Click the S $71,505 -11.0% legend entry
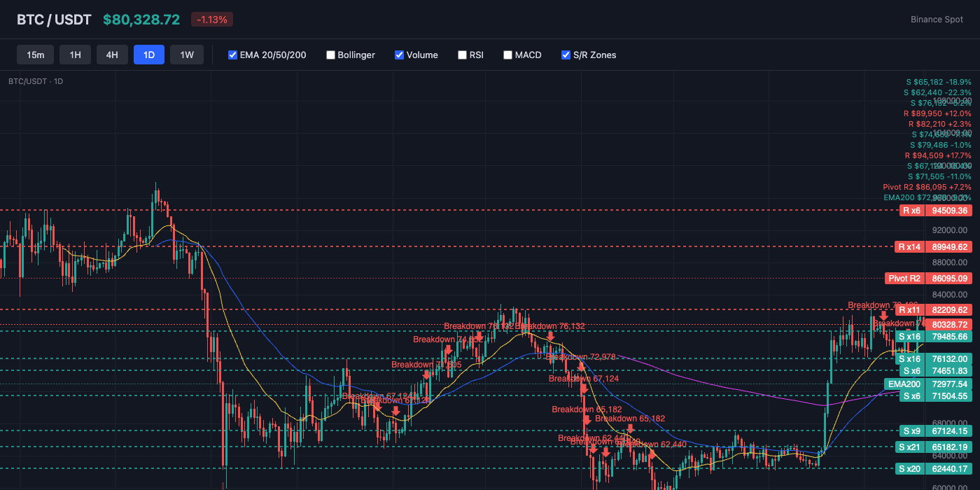Viewport: 980px width, 490px height. (939, 176)
